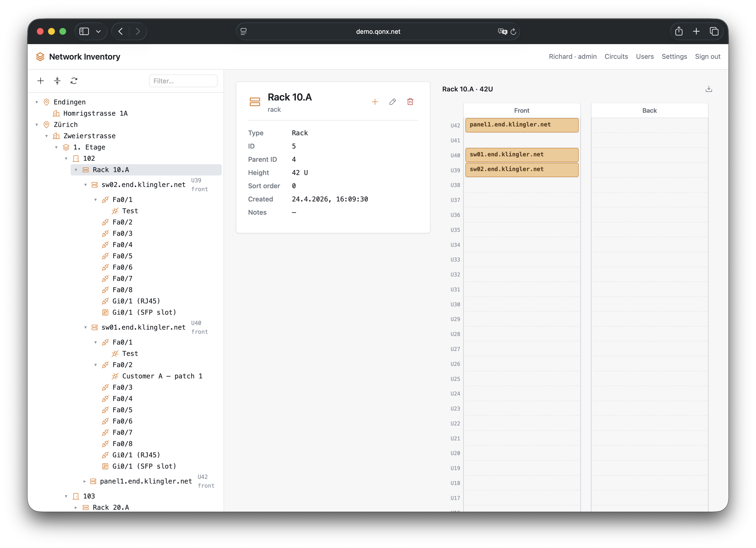Viewport: 756px width, 548px height.
Task: Refresh the inventory tree
Action: pos(74,81)
